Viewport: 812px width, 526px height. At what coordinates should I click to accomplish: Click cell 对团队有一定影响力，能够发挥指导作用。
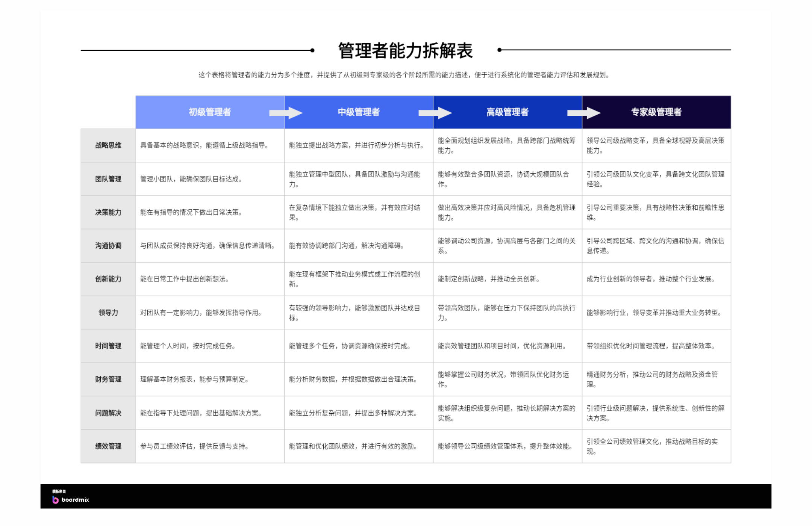[210, 313]
